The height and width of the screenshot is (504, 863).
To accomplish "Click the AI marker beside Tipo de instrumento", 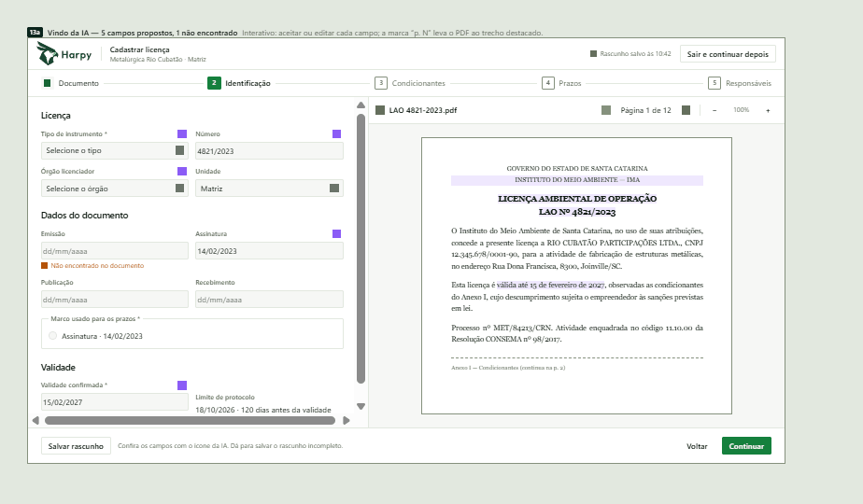I will [182, 133].
